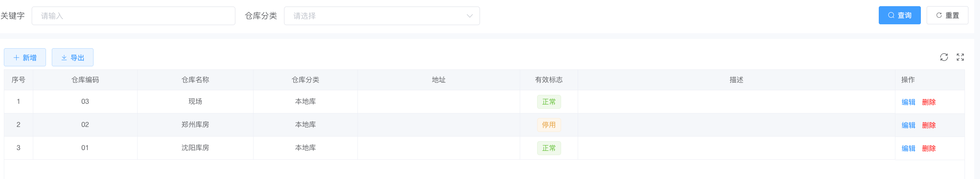Click the 仓库名称 column header
This screenshot has width=980, height=179.
(x=195, y=80)
